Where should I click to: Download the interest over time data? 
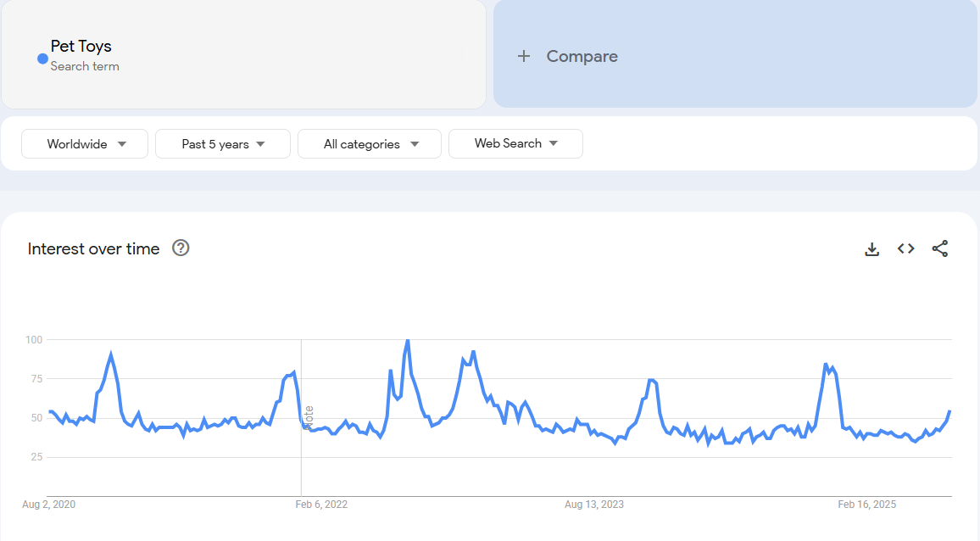pyautogui.click(x=871, y=249)
